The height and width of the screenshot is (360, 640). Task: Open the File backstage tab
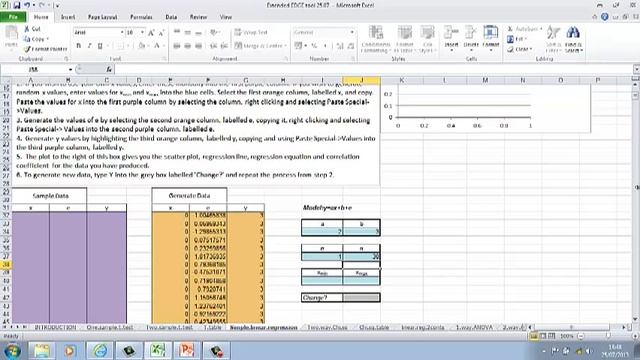coord(13,17)
